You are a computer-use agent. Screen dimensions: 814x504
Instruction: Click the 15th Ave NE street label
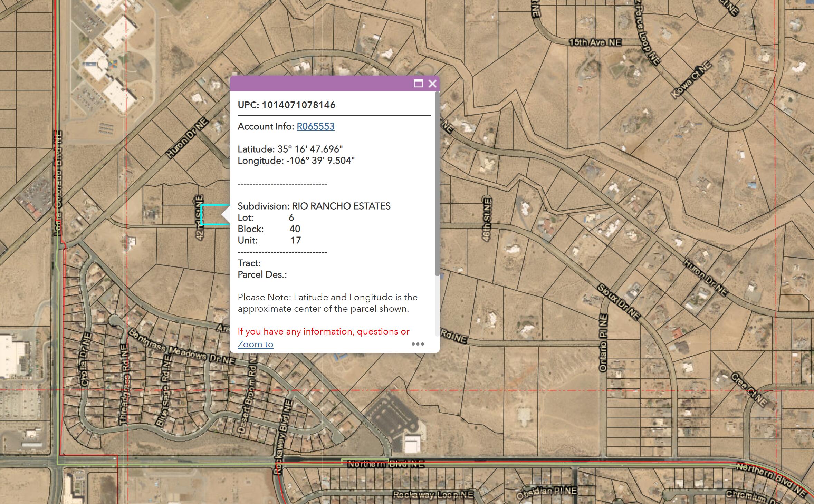coord(595,42)
